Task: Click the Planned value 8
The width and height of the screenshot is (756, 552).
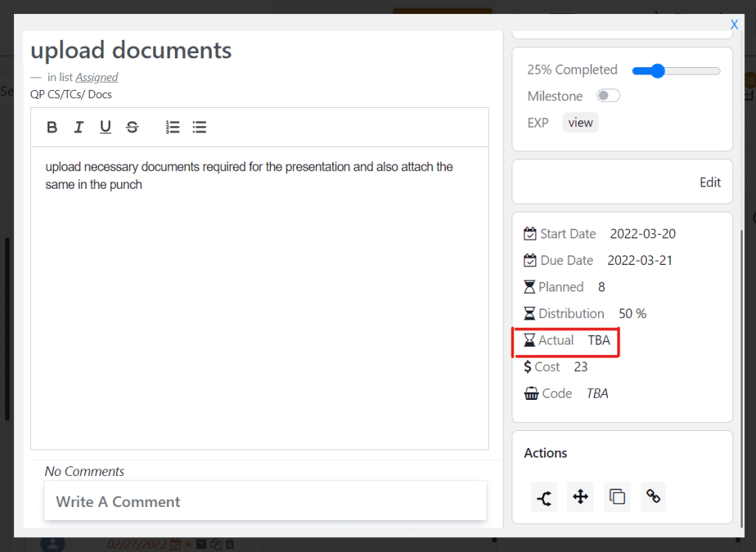Action: tap(601, 287)
